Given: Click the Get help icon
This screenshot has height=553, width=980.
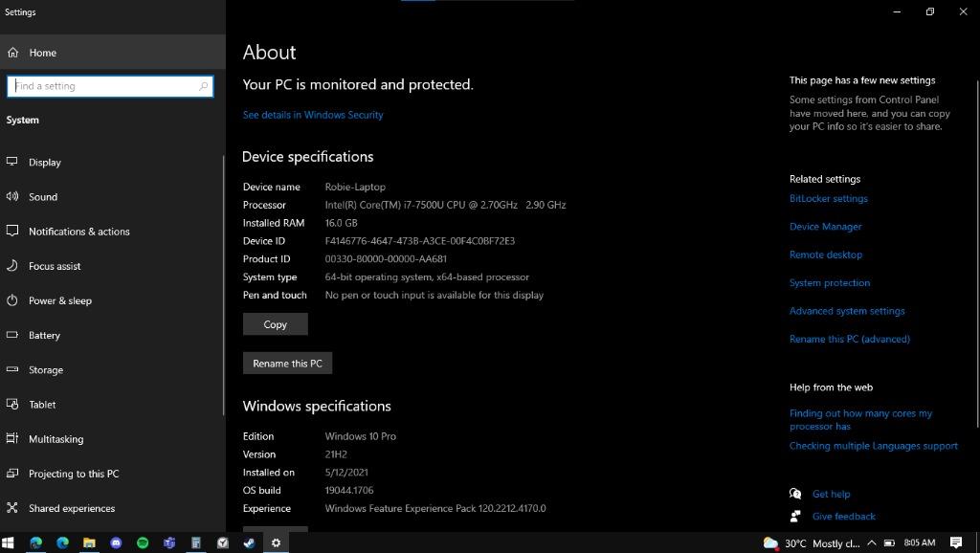Looking at the screenshot, I should 795,494.
